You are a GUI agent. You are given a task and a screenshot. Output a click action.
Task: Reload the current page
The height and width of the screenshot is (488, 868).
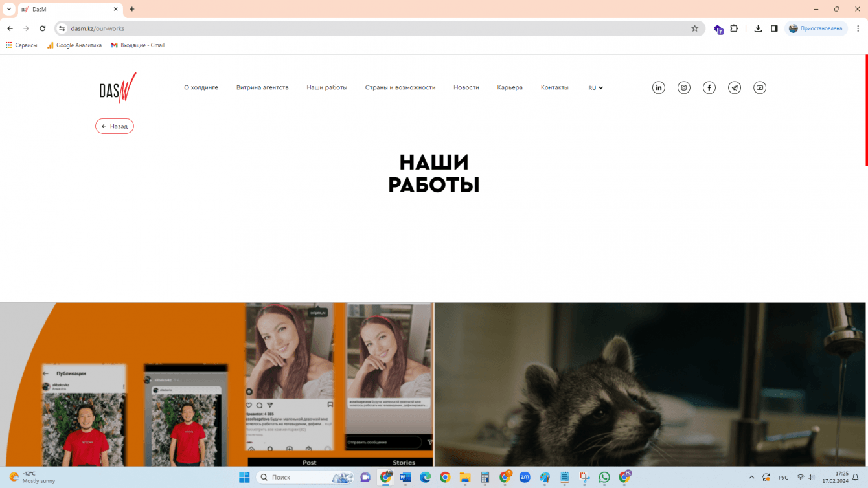pos(43,28)
